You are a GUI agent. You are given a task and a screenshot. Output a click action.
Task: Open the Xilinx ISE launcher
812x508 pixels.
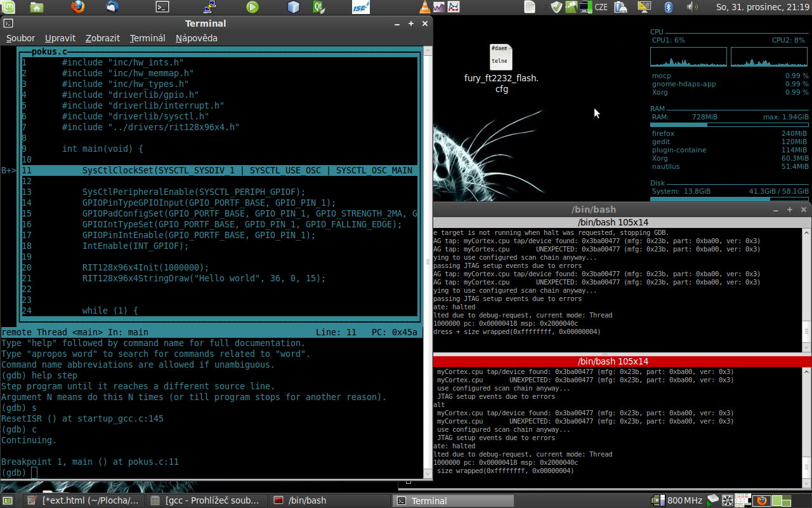point(361,8)
